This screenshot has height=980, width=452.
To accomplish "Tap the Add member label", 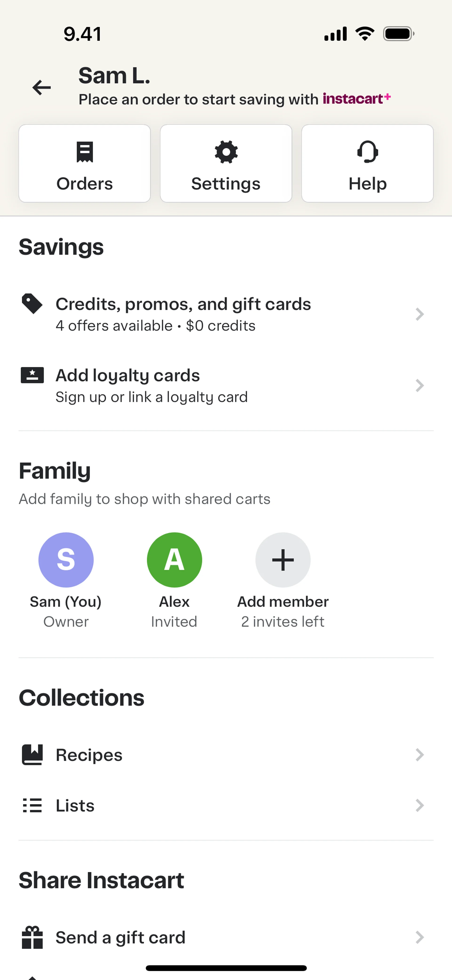I will (283, 601).
